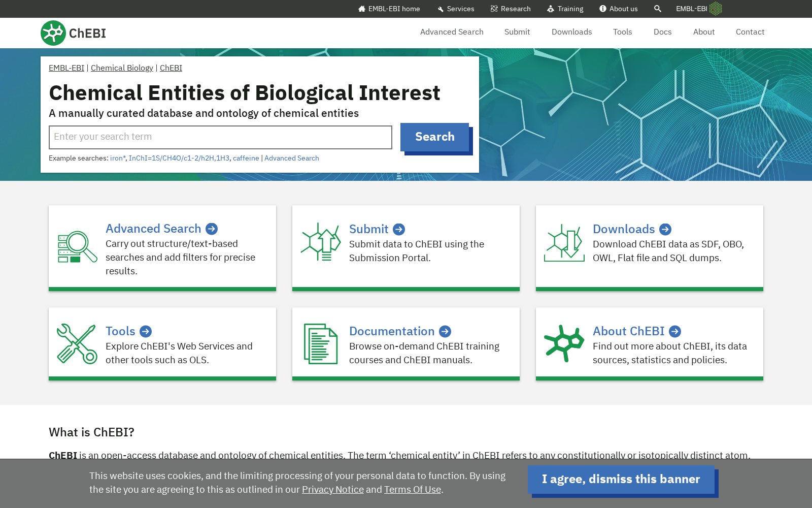The image size is (812, 508).
Task: Open Advanced Search in the main navigation
Action: pos(452,32)
